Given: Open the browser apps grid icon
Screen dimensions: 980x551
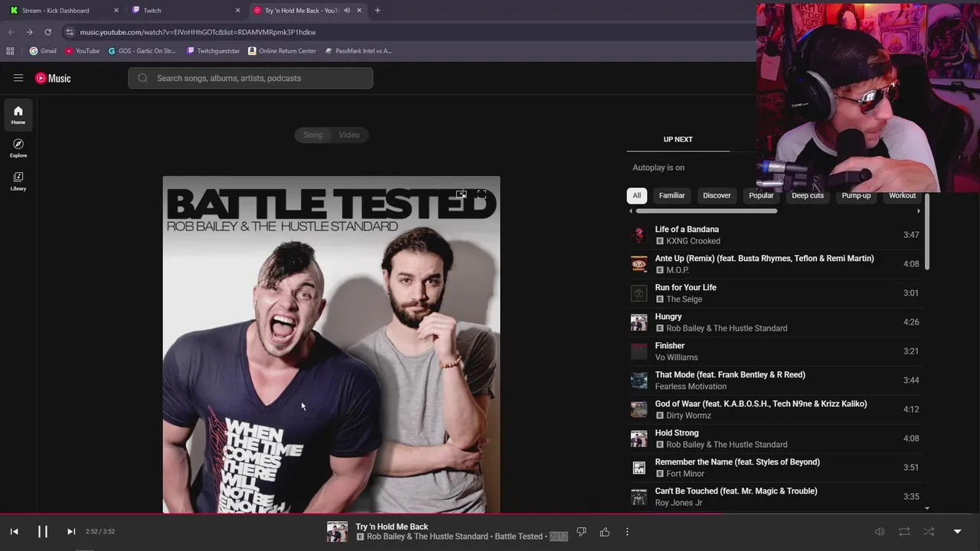Looking at the screenshot, I should coord(10,51).
